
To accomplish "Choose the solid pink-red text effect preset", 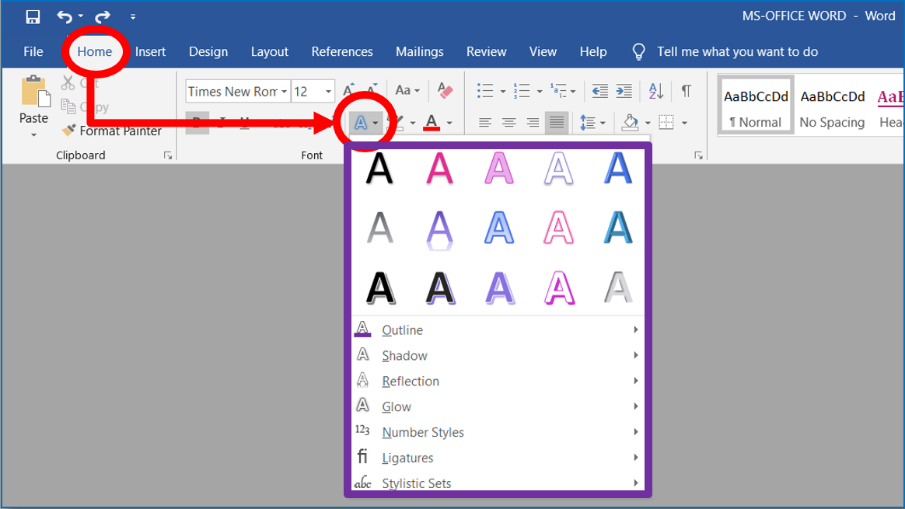I will [439, 169].
